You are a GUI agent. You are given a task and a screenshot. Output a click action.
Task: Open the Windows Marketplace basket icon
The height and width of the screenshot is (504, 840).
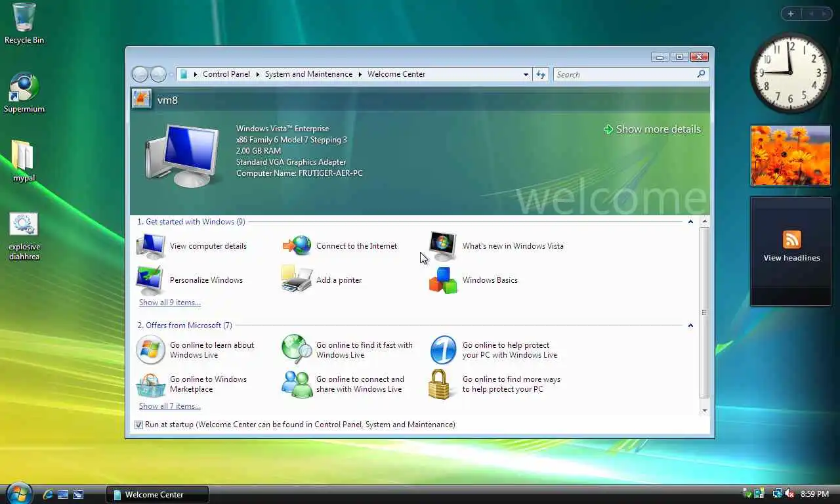(150, 385)
